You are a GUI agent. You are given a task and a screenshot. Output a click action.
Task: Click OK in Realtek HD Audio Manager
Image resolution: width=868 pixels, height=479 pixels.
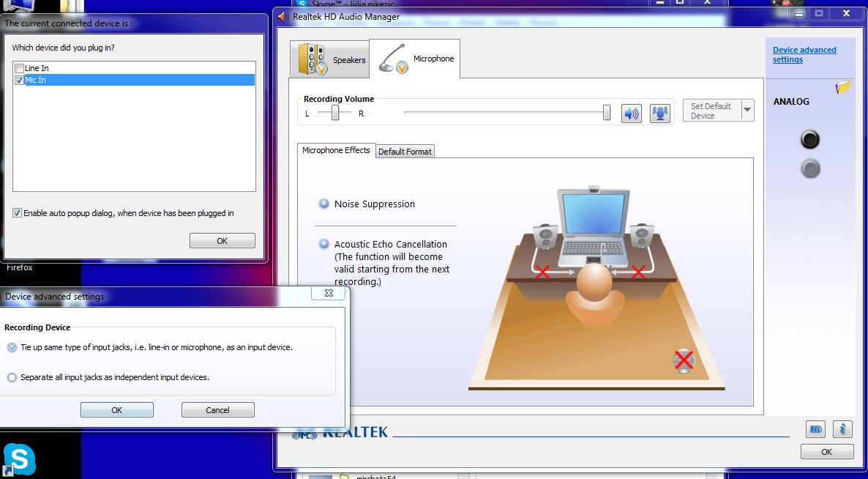point(826,452)
